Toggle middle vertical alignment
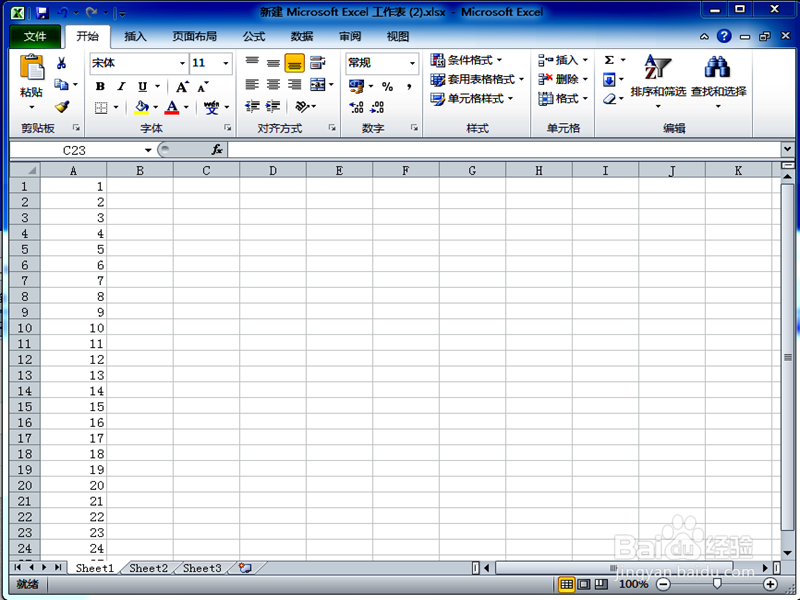 point(273,62)
